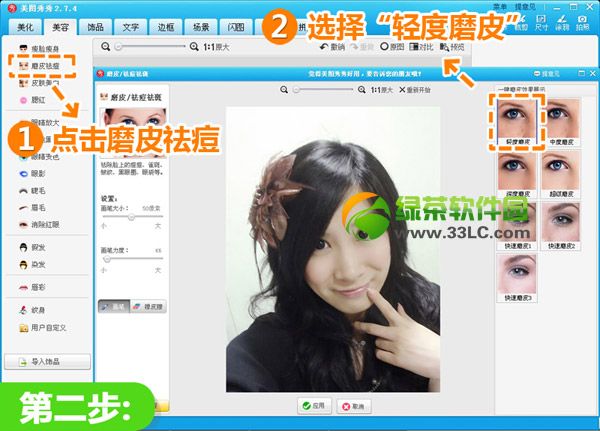Adjust the 画笔大小 brush size slider
This screenshot has height=431, width=600.
(x=131, y=217)
